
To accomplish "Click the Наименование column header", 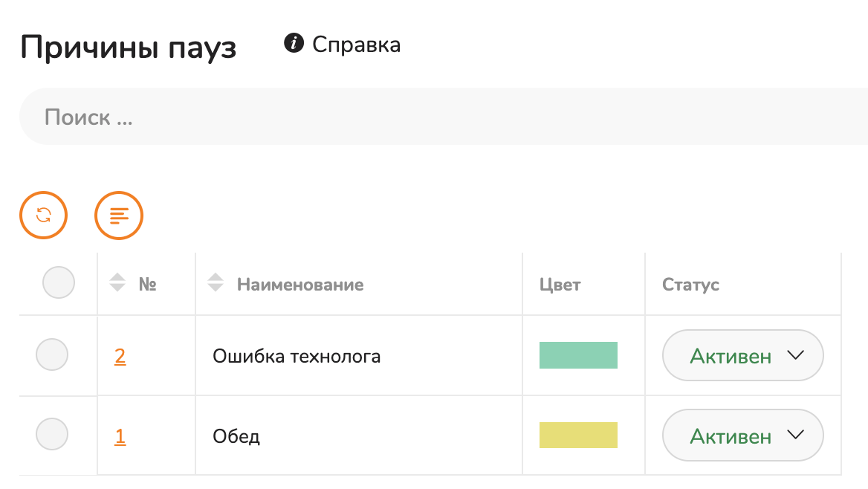I will pyautogui.click(x=300, y=285).
